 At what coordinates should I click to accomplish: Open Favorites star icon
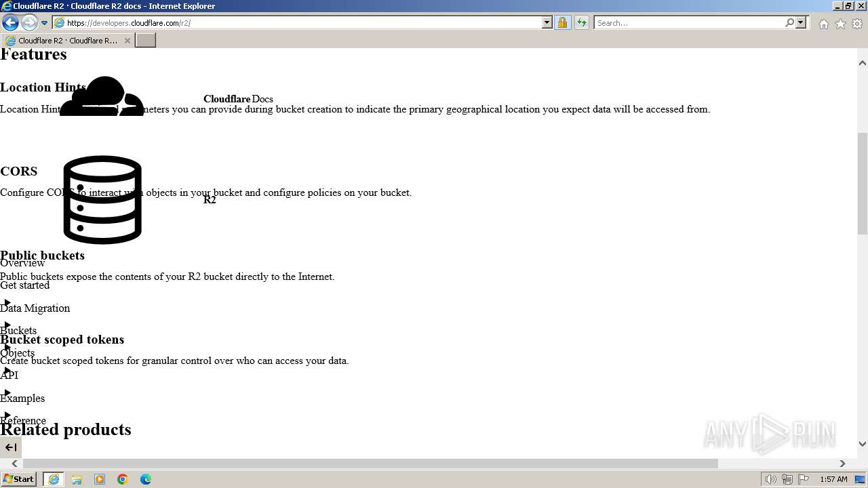(x=840, y=24)
